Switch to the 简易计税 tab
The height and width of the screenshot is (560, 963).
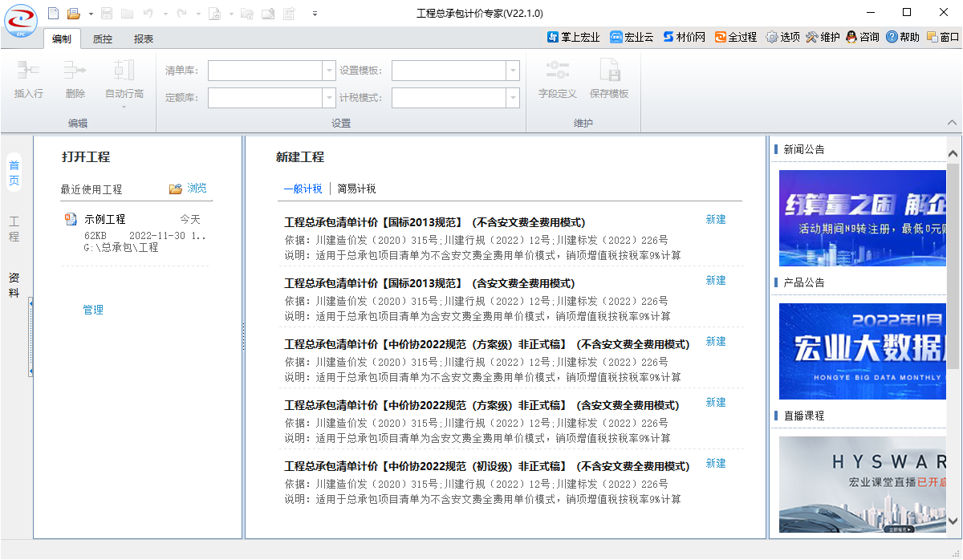click(x=356, y=189)
